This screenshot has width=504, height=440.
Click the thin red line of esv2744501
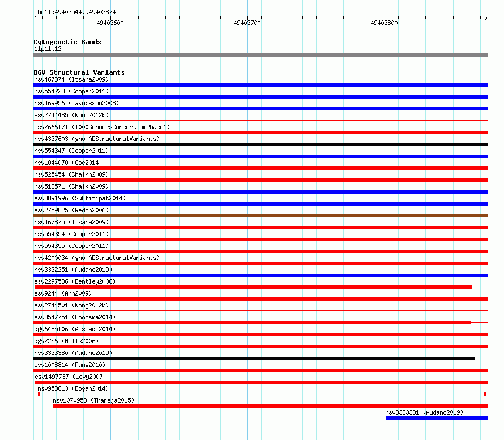click(260, 311)
